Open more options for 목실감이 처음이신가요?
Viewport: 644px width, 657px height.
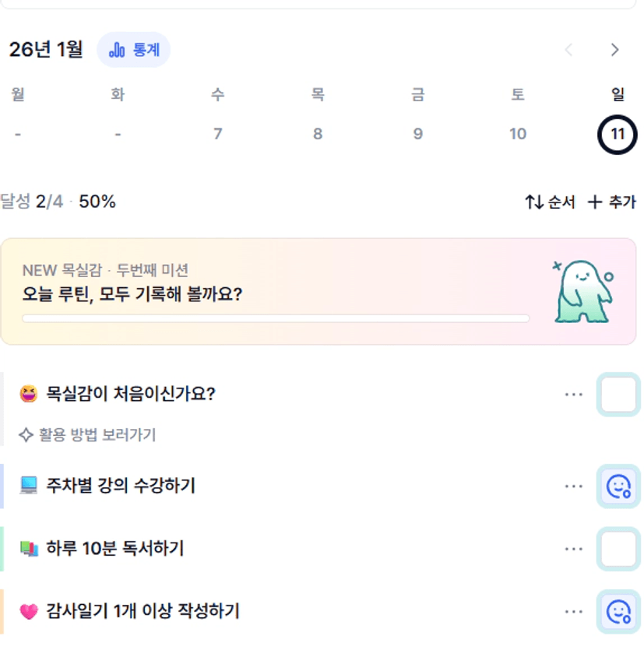point(574,394)
